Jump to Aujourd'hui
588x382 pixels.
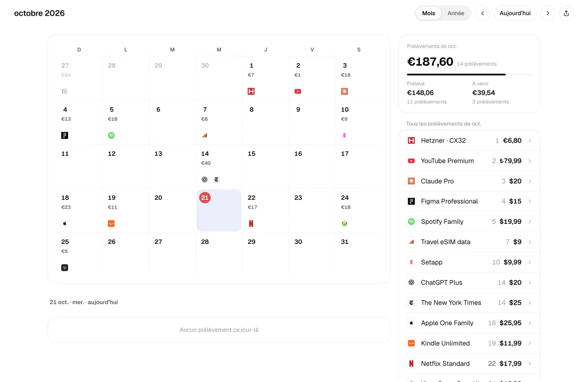(515, 13)
